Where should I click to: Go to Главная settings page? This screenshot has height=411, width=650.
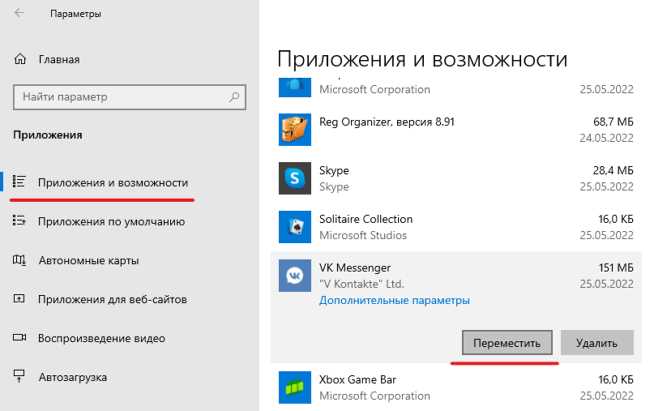59,59
